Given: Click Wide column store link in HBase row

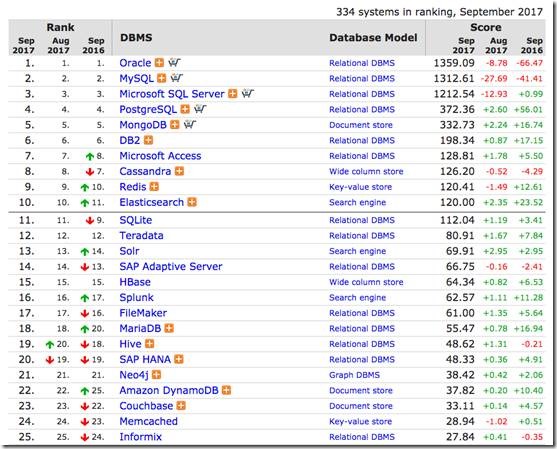Looking at the screenshot, I should (366, 282).
